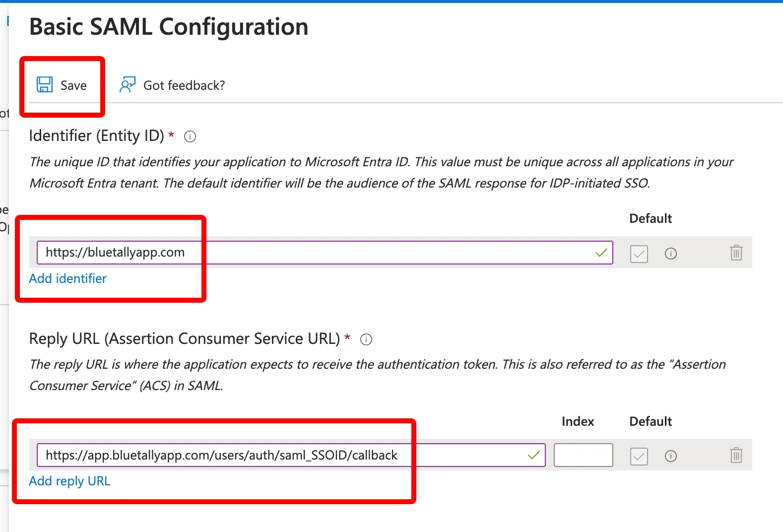
Task: Click the green validation checkmark in reply URL field
Action: tap(534, 455)
